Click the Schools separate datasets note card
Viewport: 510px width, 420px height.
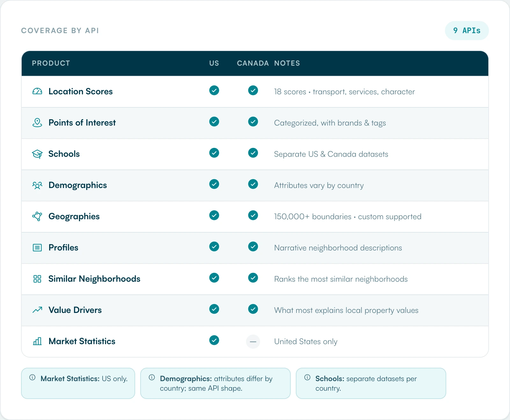click(x=371, y=383)
